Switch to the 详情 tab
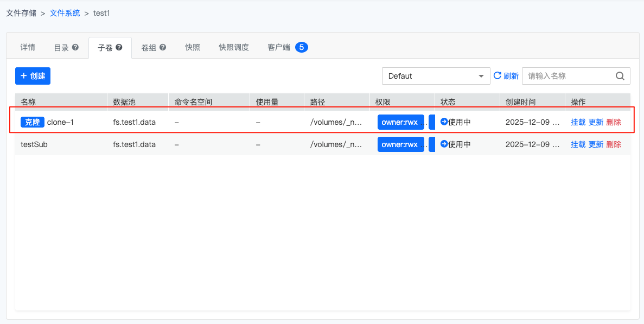This screenshot has height=324, width=644. pyautogui.click(x=28, y=47)
